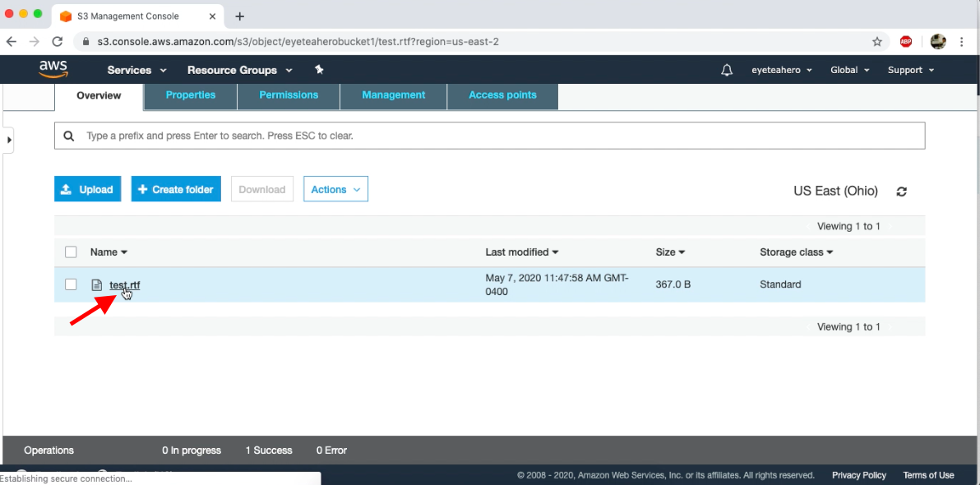Switch to the Permissions tab
The height and width of the screenshot is (485, 980).
tap(288, 95)
